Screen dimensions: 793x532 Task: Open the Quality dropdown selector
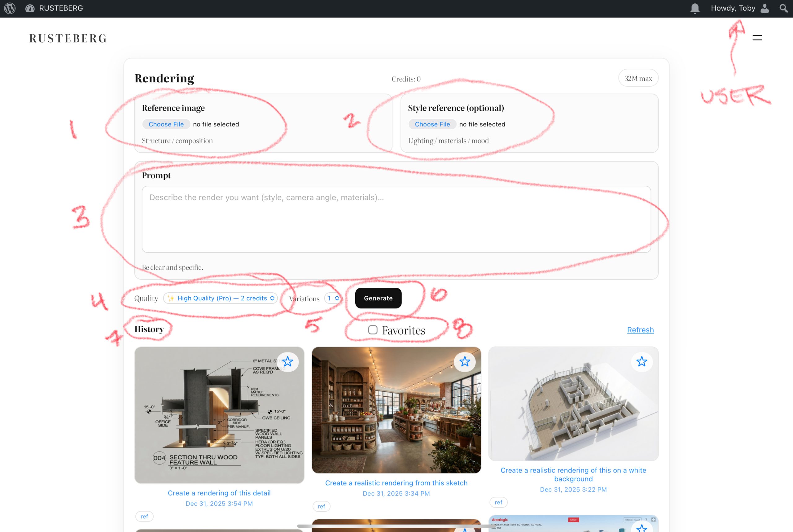[x=221, y=298]
